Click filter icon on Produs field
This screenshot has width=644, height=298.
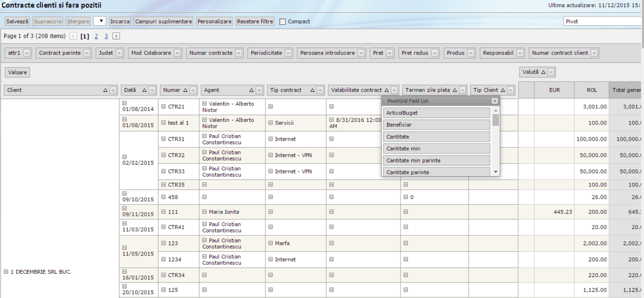[471, 53]
